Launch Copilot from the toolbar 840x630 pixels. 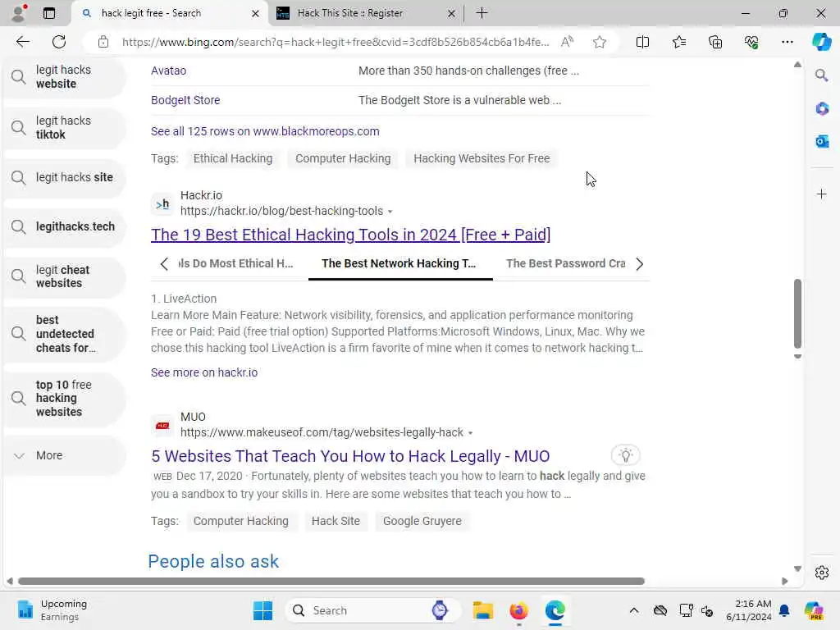click(822, 42)
